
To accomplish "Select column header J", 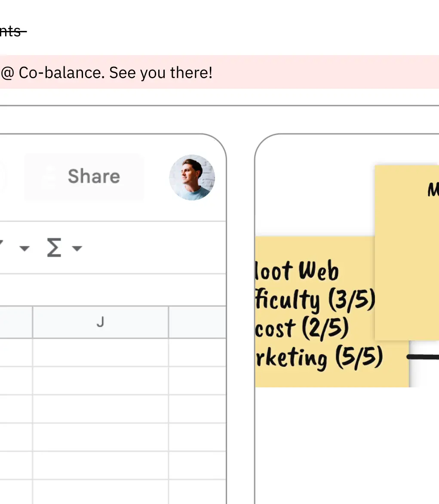I will click(100, 322).
